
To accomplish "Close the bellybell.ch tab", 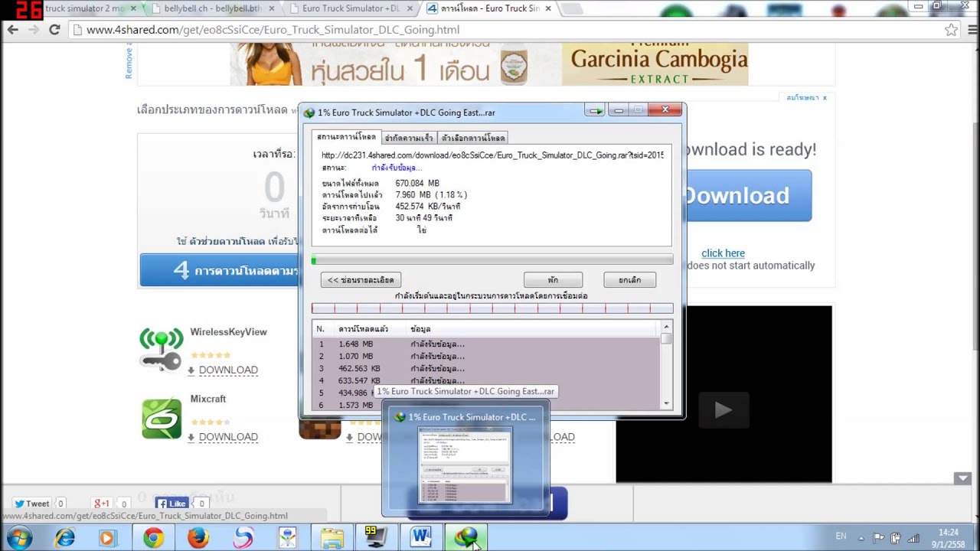I will click(x=272, y=9).
